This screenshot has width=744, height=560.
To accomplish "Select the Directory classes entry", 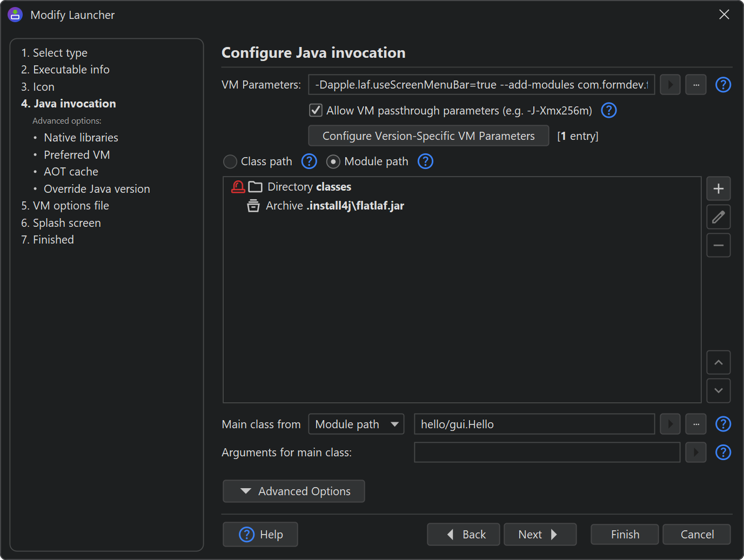I will coord(462,187).
